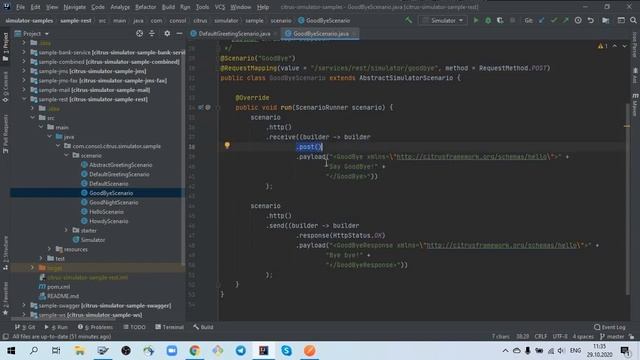Select HowdyScenario class
The height and width of the screenshot is (360, 640).
coord(108,221)
